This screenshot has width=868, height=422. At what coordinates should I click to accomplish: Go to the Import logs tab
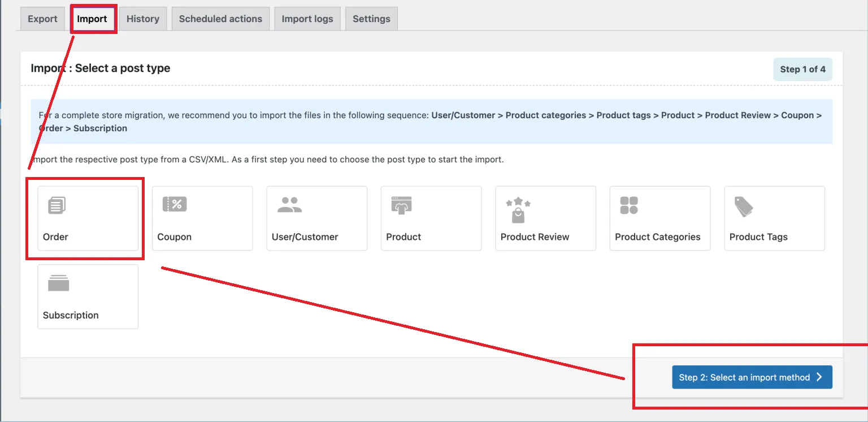click(x=307, y=19)
